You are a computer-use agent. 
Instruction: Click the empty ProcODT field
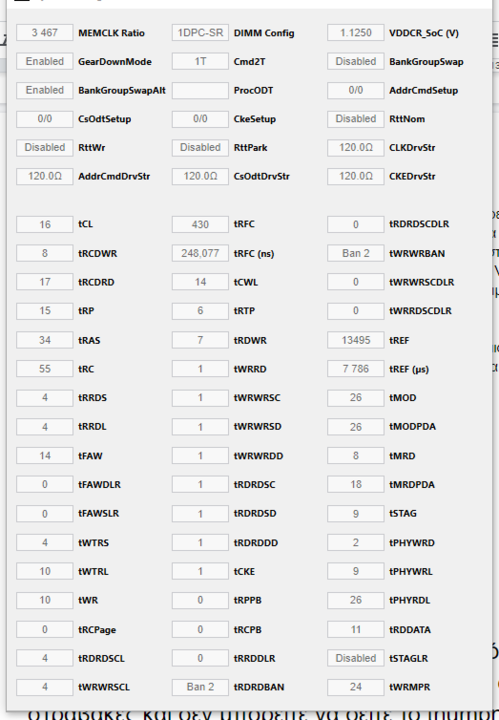200,90
